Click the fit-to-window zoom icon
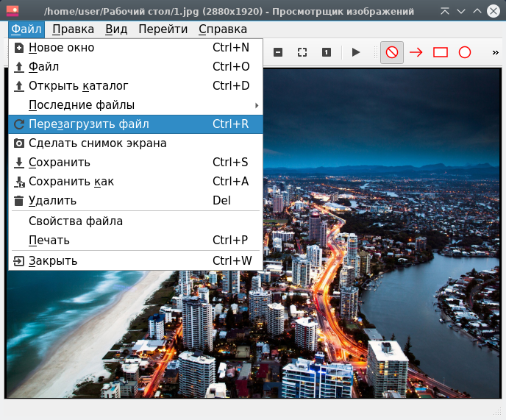The width and height of the screenshot is (506, 420). pos(302,52)
